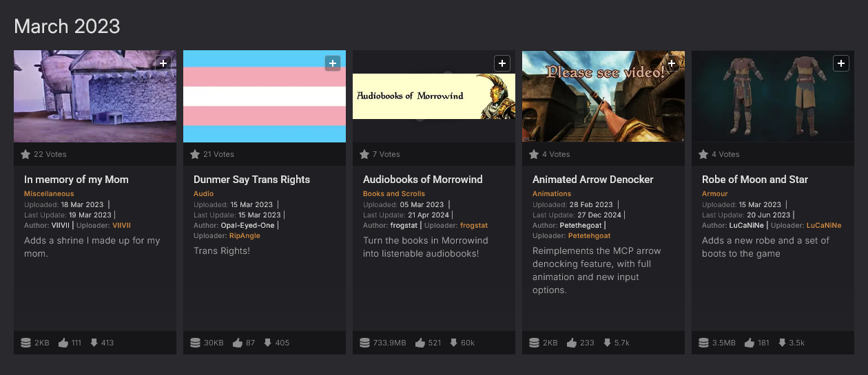
Task: Open Please see video thumbnail
Action: pos(603,96)
